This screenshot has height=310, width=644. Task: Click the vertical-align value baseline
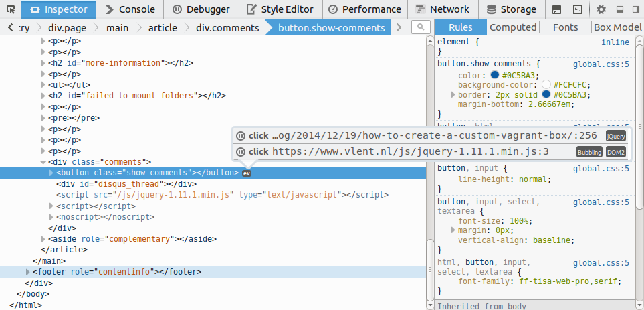pos(552,240)
